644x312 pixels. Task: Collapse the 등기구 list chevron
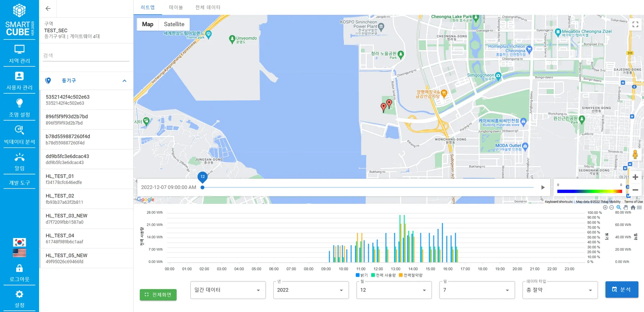coord(124,81)
